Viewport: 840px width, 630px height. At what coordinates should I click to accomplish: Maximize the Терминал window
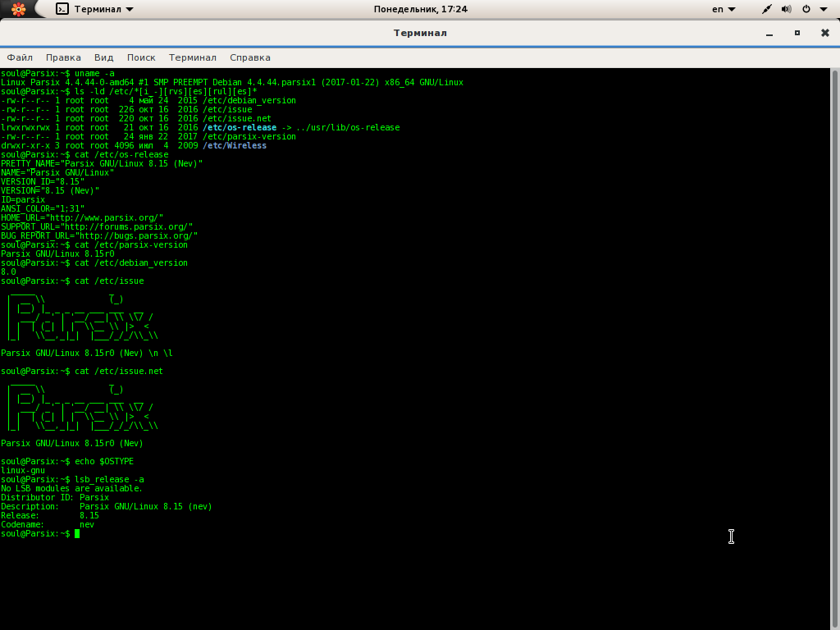(x=797, y=33)
